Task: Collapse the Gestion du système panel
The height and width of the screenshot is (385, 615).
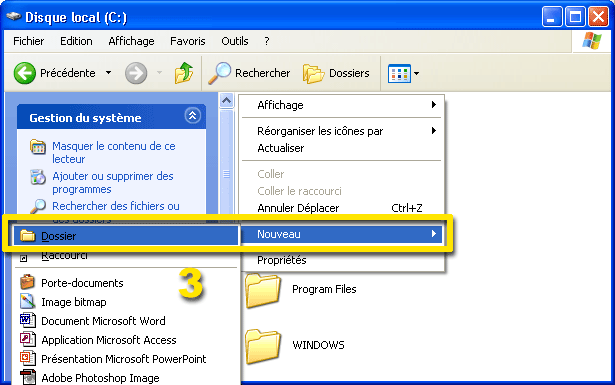Action: 192,116
